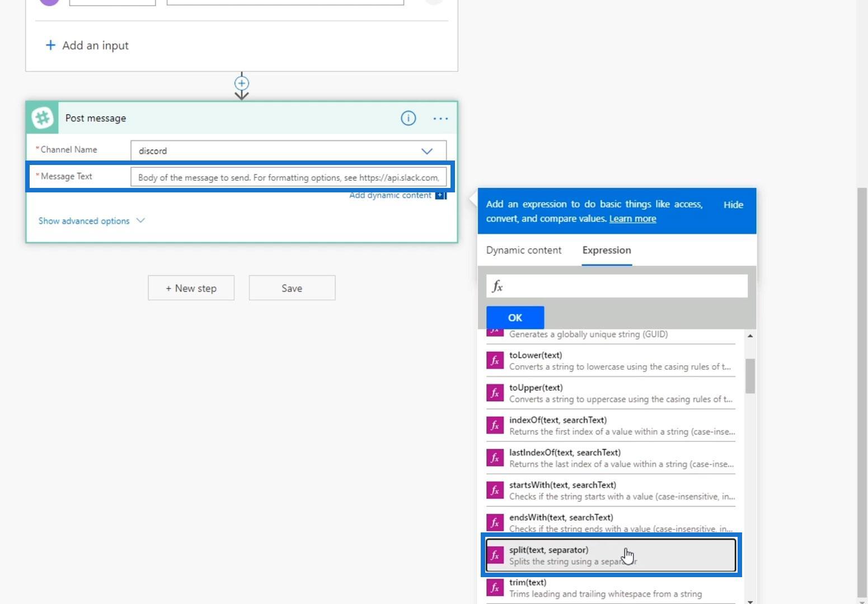Viewport: 868px width, 604px height.
Task: Click the Post message card title
Action: [x=96, y=118]
